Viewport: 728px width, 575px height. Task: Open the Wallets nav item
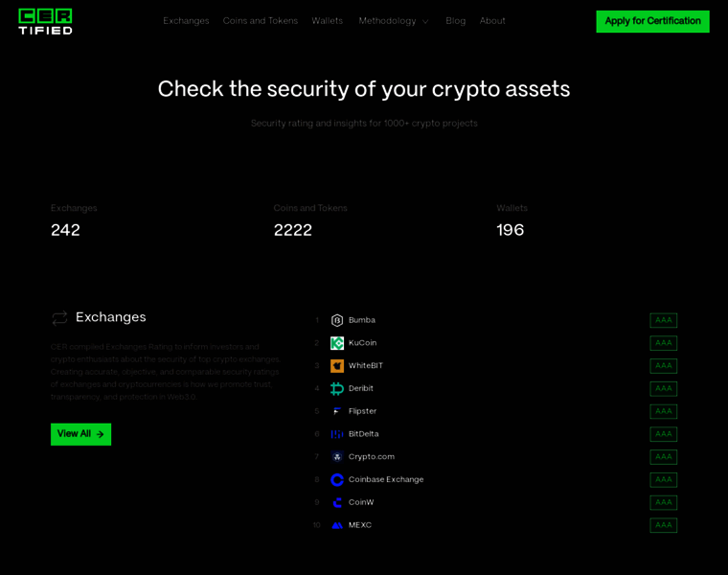pyautogui.click(x=328, y=21)
